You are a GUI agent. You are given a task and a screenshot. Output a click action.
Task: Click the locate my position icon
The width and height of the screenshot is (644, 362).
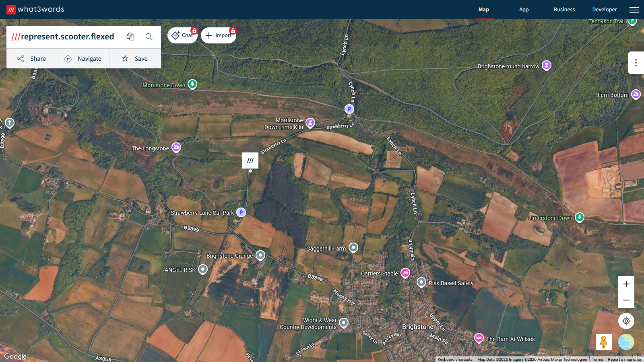[x=626, y=321]
